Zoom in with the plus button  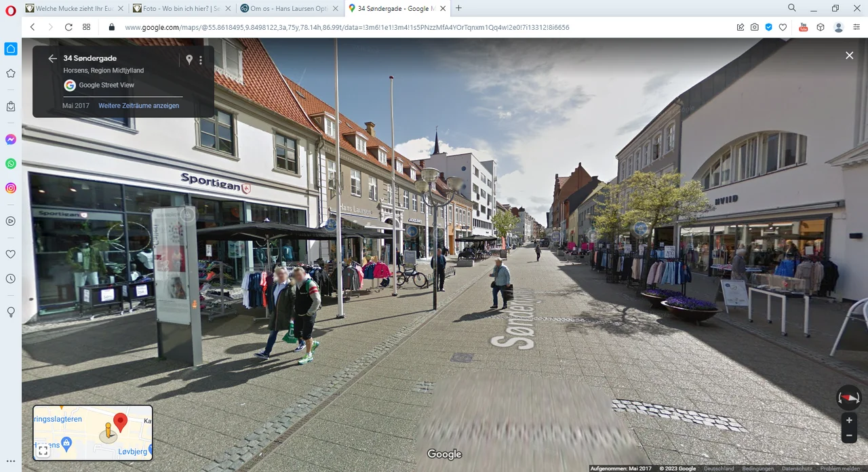(x=848, y=420)
